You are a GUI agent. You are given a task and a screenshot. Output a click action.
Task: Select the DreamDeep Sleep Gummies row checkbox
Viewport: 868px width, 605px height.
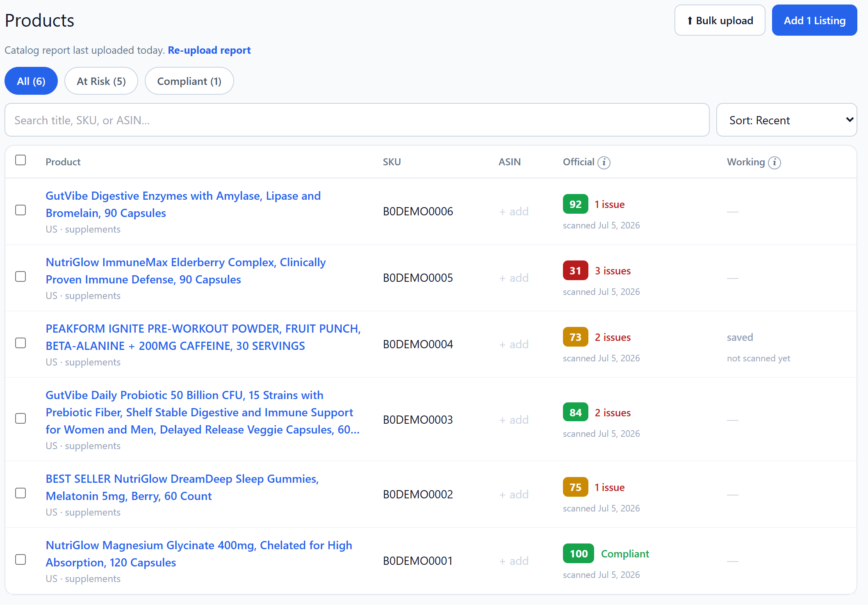(x=21, y=493)
